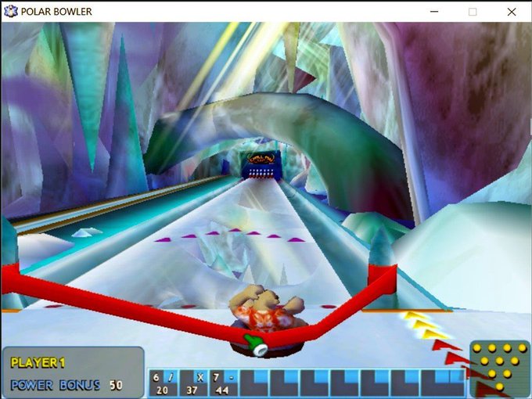Close the Polar Bowler window
This screenshot has width=532, height=399.
click(x=512, y=12)
